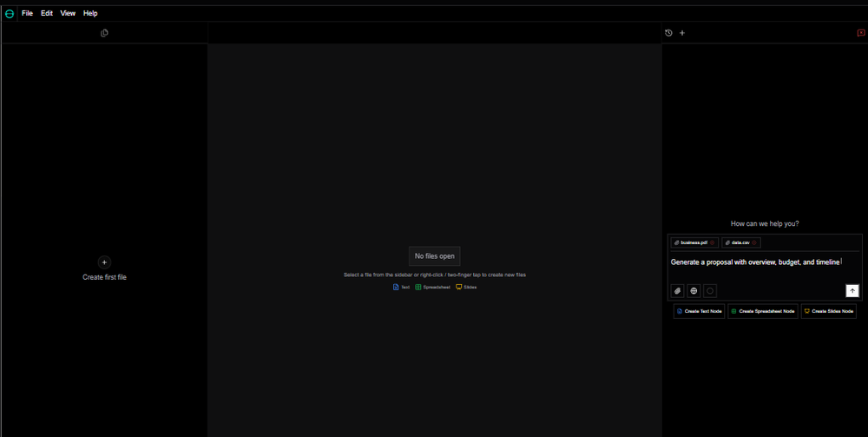868x437 pixels.
Task: Remove the data.csv attachment
Action: (x=754, y=242)
